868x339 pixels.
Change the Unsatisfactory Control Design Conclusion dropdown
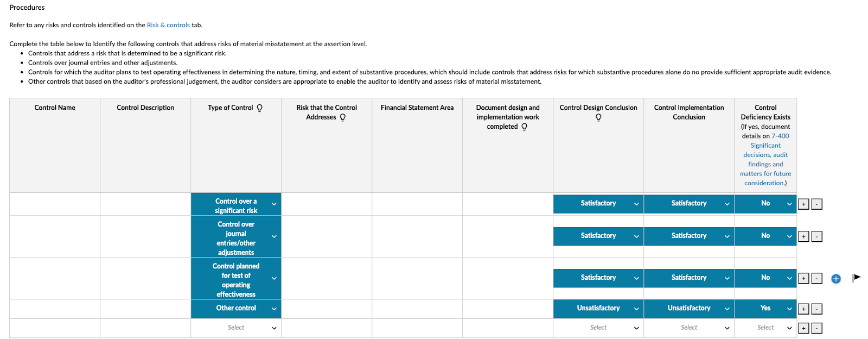pos(598,308)
